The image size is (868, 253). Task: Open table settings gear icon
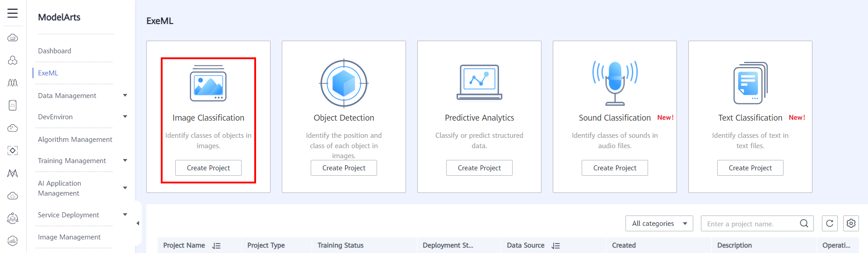click(x=851, y=223)
